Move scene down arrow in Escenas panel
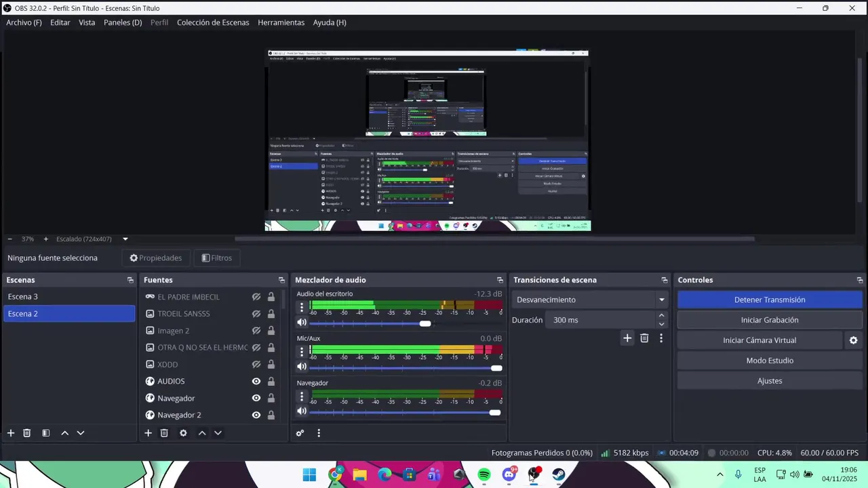 pyautogui.click(x=81, y=433)
